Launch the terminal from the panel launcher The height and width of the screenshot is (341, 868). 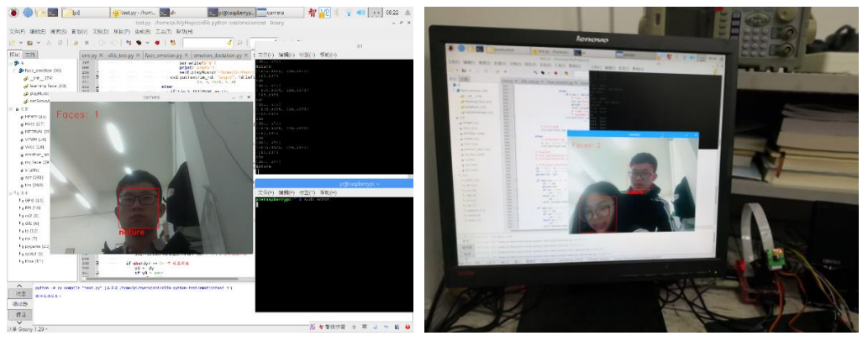[53, 12]
